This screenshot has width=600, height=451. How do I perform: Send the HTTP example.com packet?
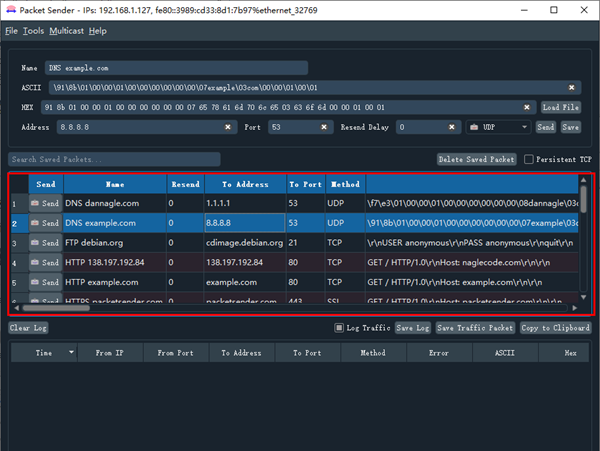[x=46, y=282]
